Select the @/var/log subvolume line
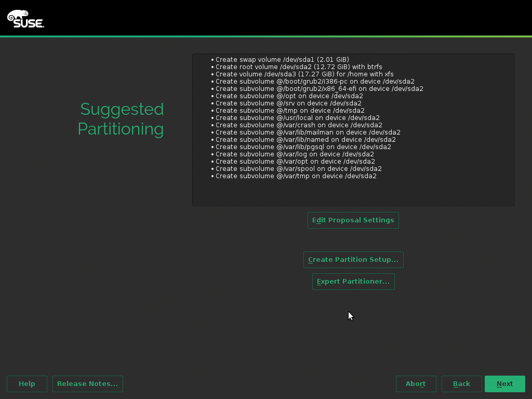This screenshot has width=532, height=399. [295, 154]
